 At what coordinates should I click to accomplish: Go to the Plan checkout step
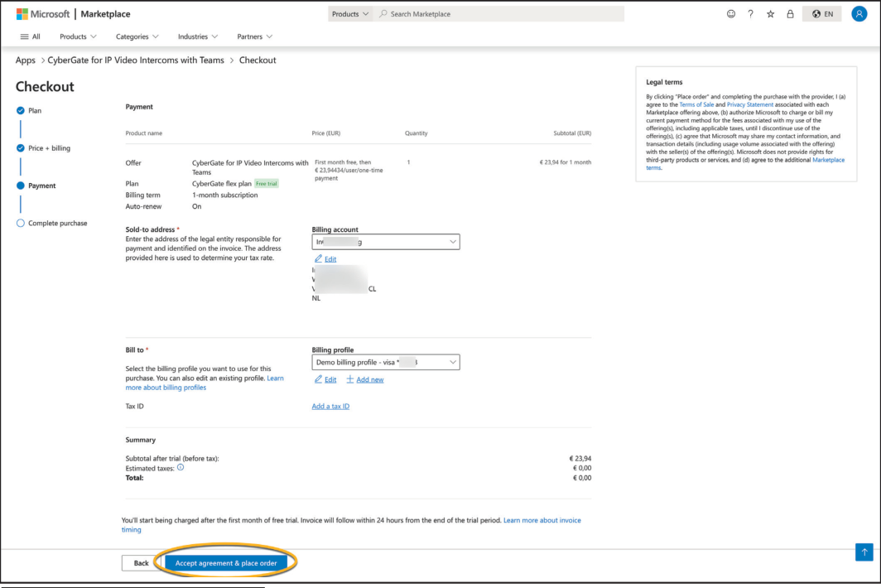(x=34, y=110)
